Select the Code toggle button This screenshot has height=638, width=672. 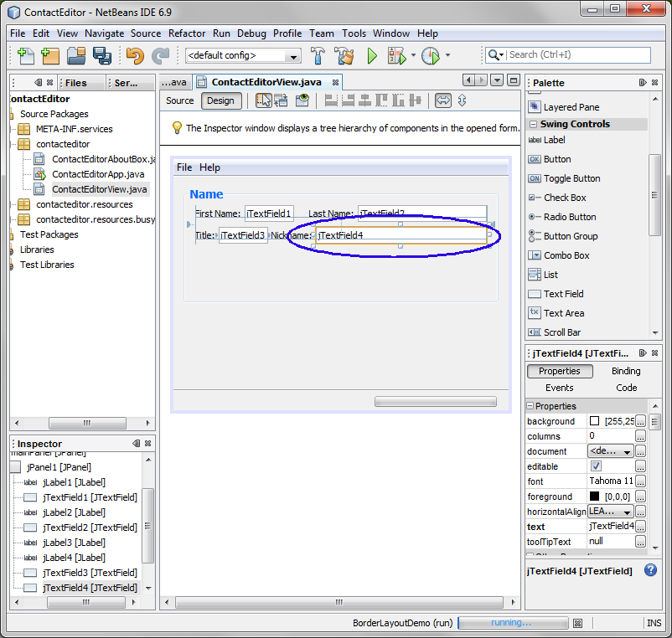[x=627, y=388]
